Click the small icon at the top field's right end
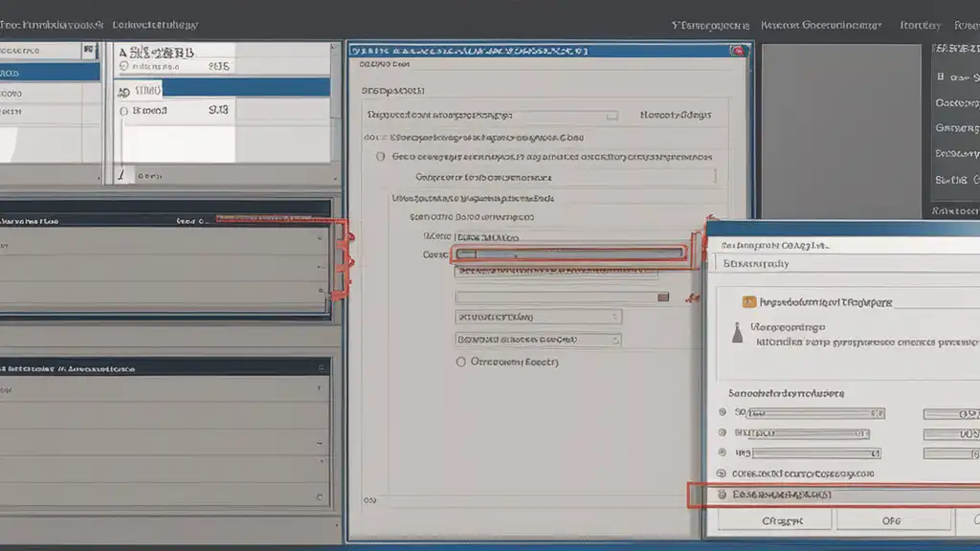 click(612, 115)
